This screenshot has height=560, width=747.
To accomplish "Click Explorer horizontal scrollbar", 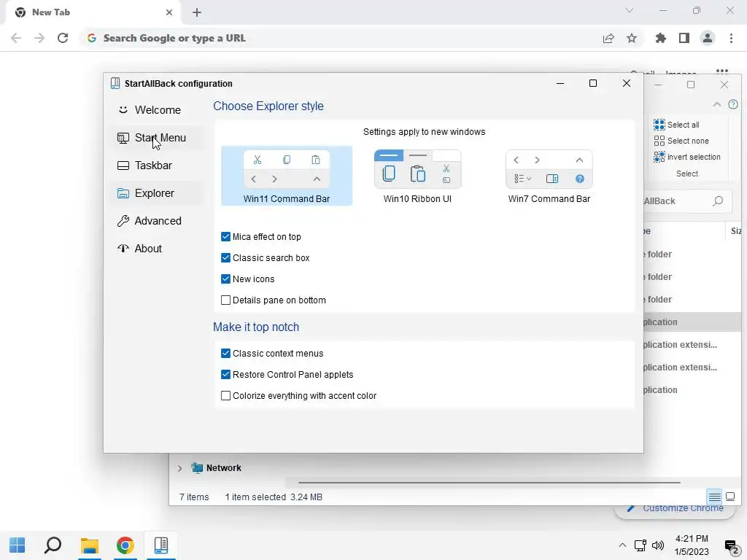I will (x=489, y=483).
